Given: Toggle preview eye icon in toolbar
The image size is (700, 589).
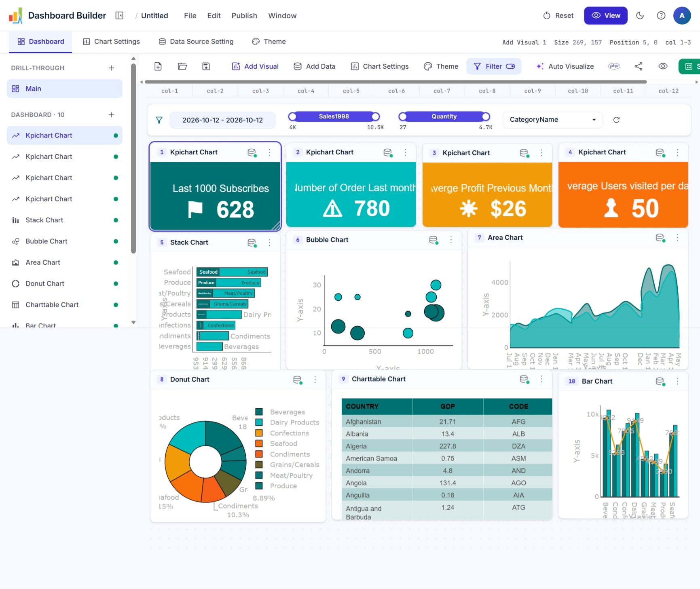Looking at the screenshot, I should [x=663, y=66].
